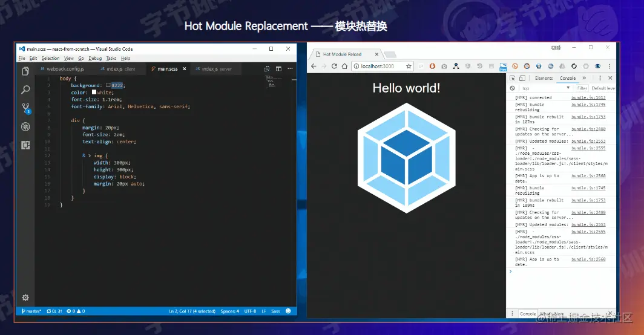Open the Go menu in VS Code
This screenshot has width=644, height=335.
coord(81,58)
